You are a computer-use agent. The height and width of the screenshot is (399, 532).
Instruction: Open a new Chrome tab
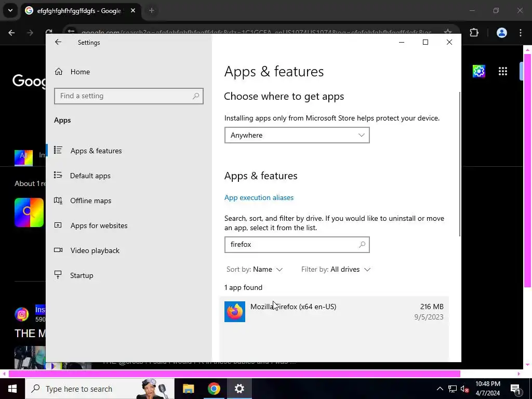tap(152, 10)
